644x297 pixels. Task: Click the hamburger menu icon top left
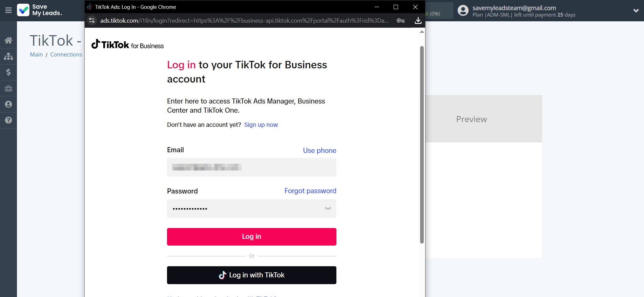click(x=8, y=10)
